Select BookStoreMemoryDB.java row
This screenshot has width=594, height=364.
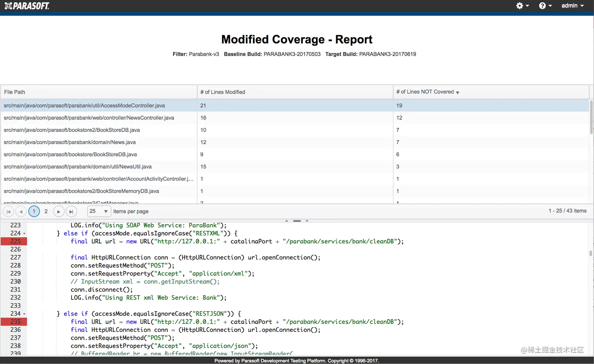tap(295, 191)
